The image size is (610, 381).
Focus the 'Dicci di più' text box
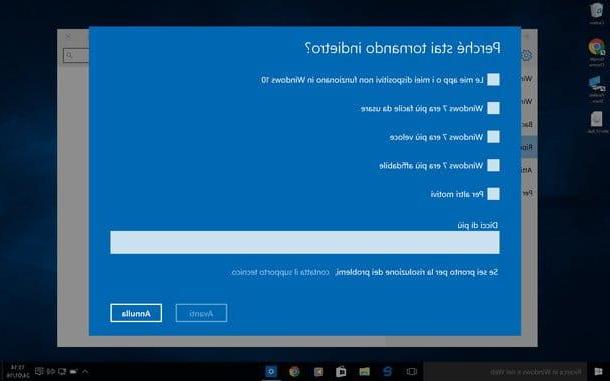click(x=305, y=242)
